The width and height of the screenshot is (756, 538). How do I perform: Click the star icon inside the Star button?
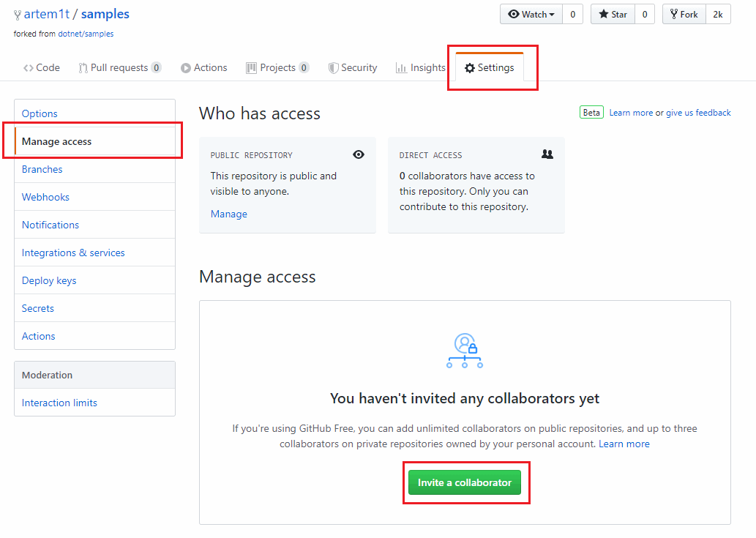coord(602,14)
